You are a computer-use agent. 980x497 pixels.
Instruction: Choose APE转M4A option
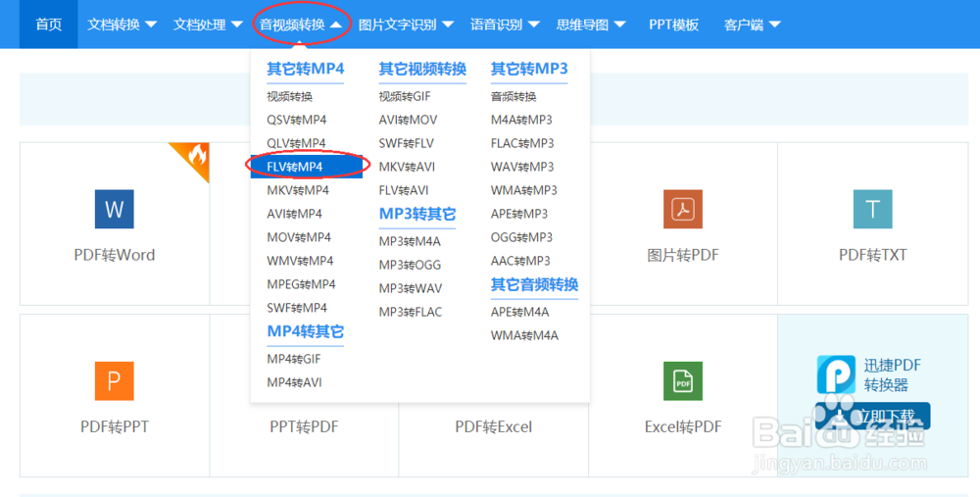point(520,312)
